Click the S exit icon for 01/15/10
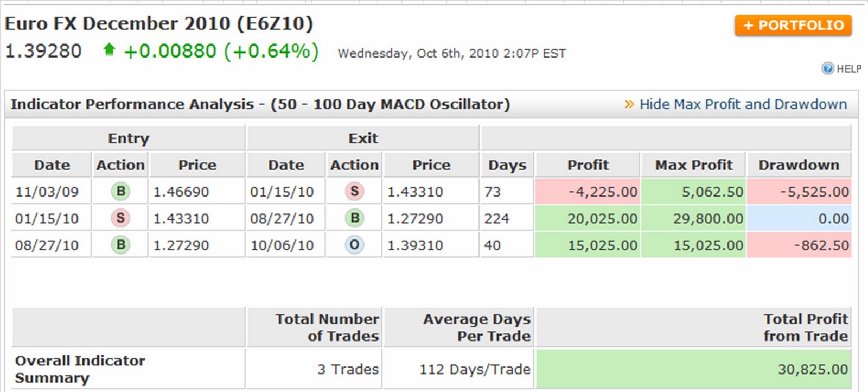The width and height of the screenshot is (868, 392). coord(354,191)
